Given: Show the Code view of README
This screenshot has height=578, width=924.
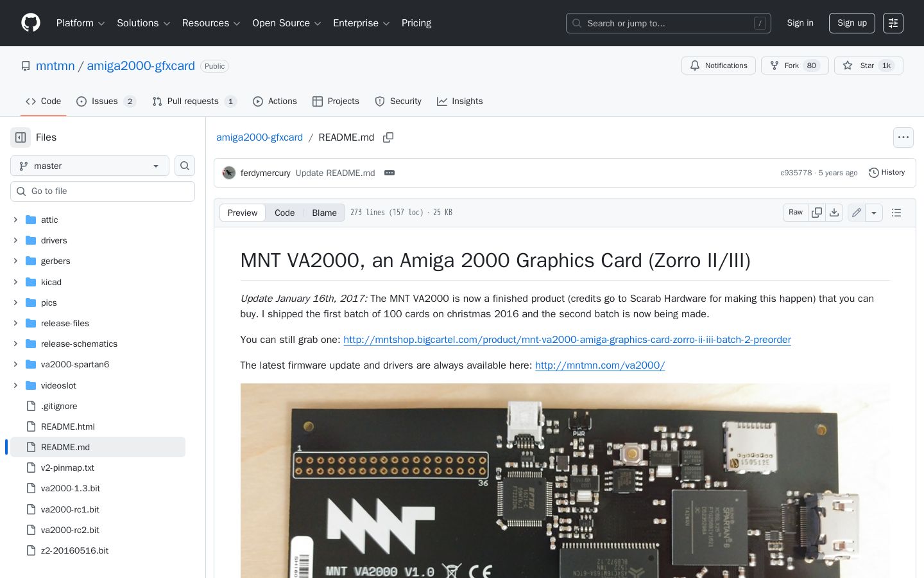Looking at the screenshot, I should [x=285, y=213].
